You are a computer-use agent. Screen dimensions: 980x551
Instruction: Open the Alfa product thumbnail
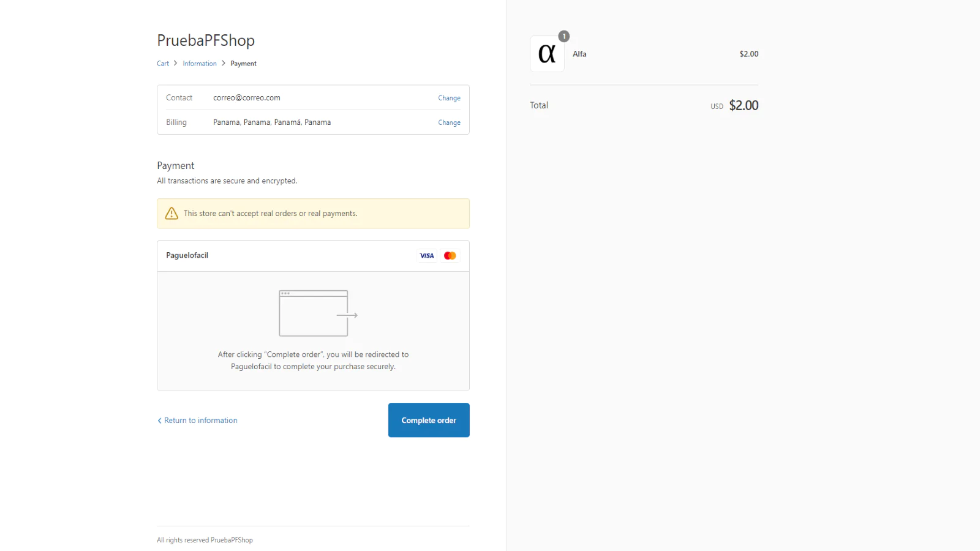(547, 54)
